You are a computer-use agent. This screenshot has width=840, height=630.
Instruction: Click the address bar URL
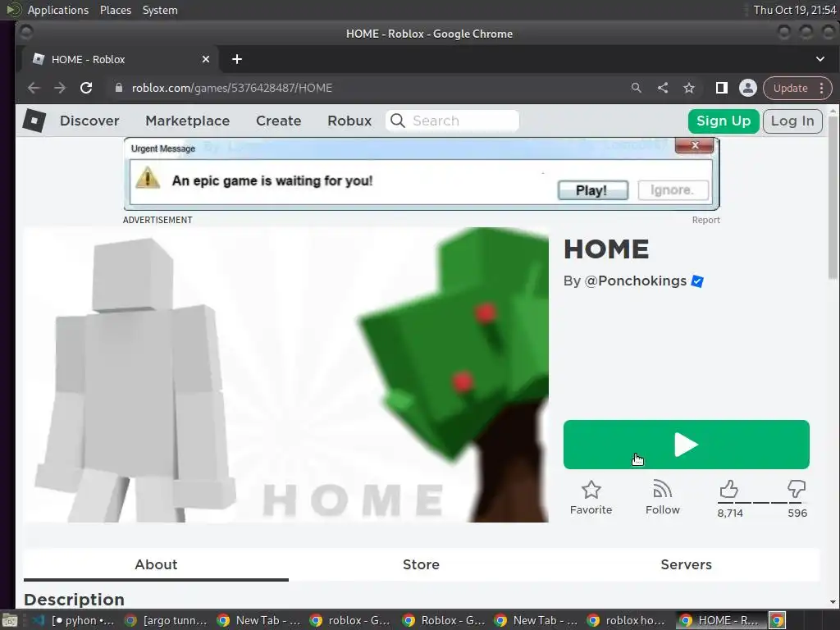pos(232,88)
